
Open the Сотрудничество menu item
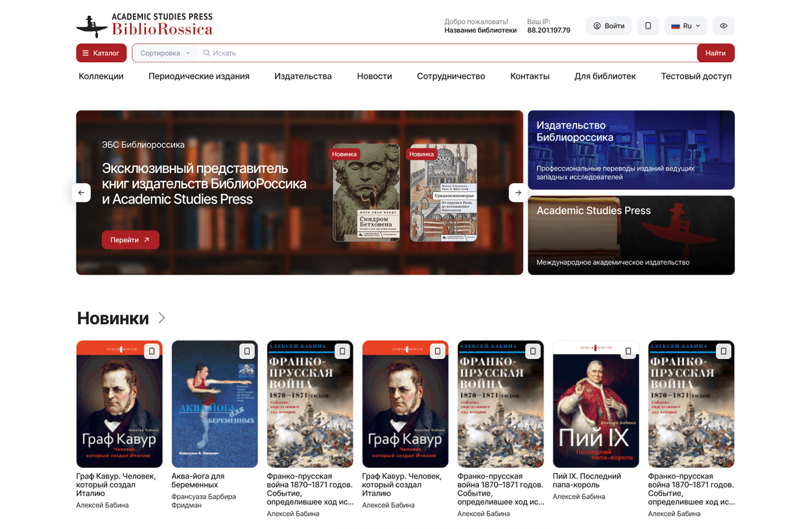[x=451, y=76]
